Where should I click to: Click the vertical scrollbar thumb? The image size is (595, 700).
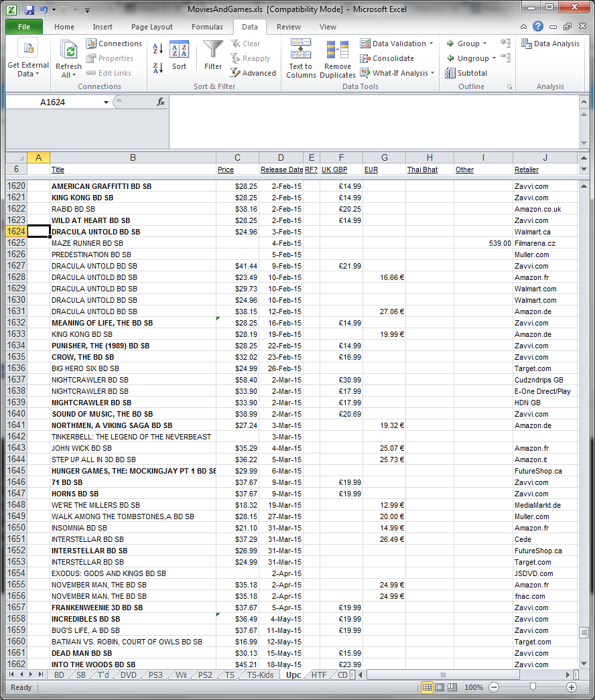(x=584, y=632)
